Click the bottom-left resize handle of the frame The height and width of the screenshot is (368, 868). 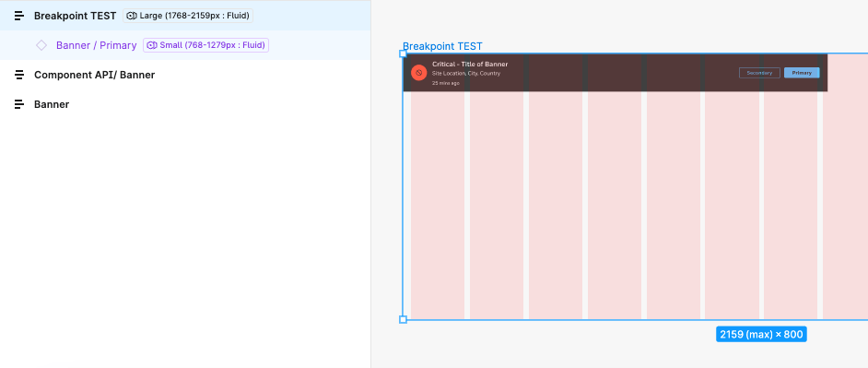tap(403, 319)
